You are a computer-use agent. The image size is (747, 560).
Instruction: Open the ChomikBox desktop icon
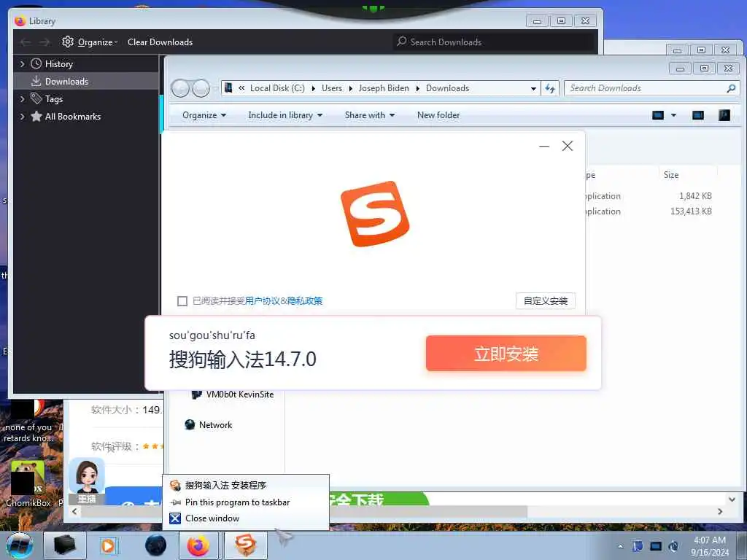click(x=28, y=483)
